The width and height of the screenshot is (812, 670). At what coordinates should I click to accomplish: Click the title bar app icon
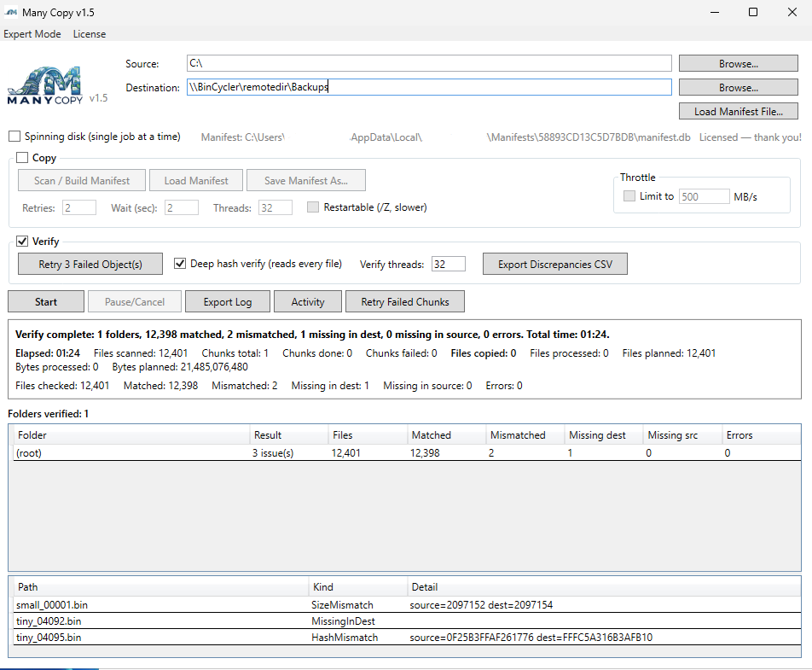click(11, 13)
